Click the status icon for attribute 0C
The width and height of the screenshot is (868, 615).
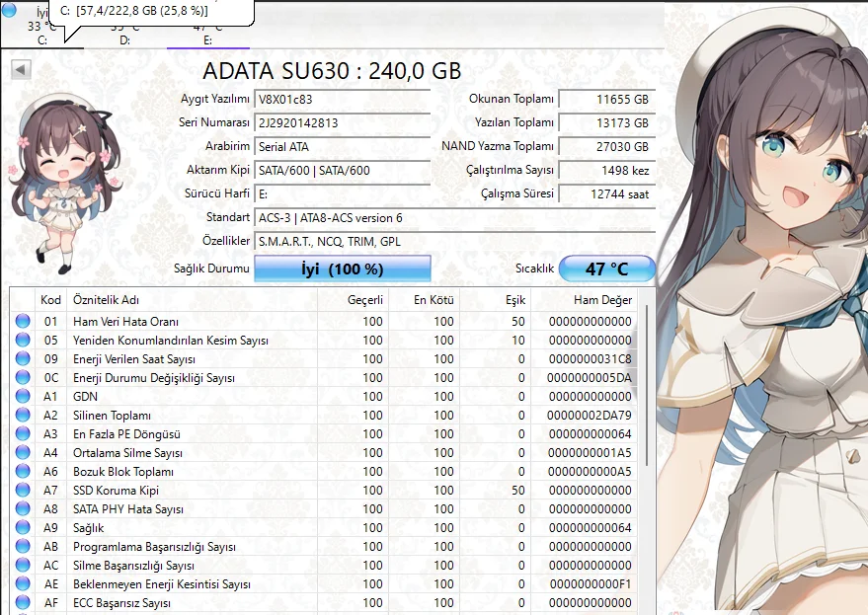(23, 377)
